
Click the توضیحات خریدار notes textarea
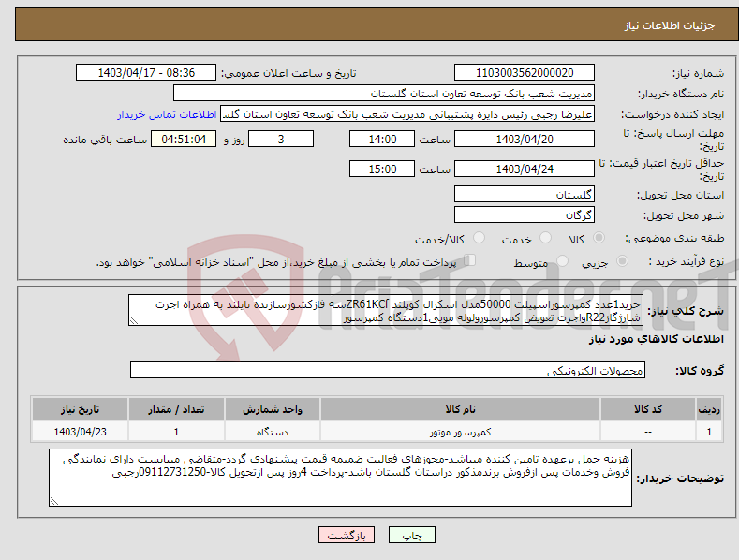(340, 478)
